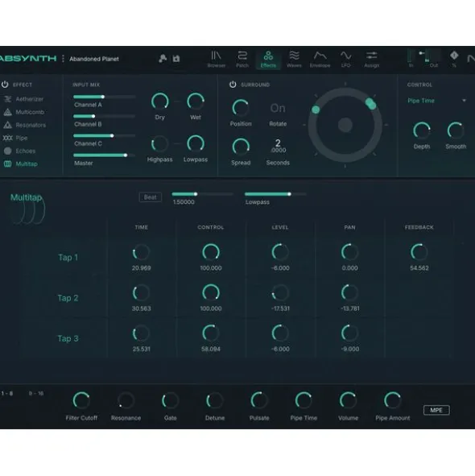Toggle the Surround power button
Image resolution: width=475 pixels, height=476 pixels.
click(x=233, y=85)
